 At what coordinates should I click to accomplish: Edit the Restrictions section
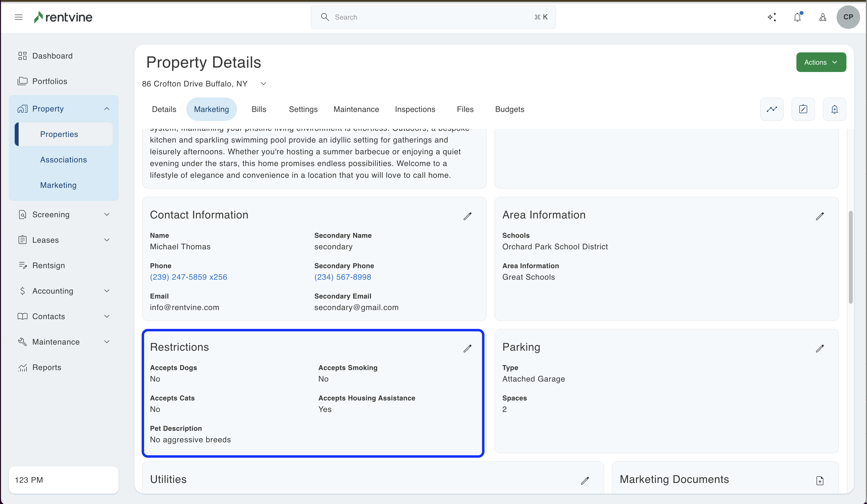tap(467, 348)
